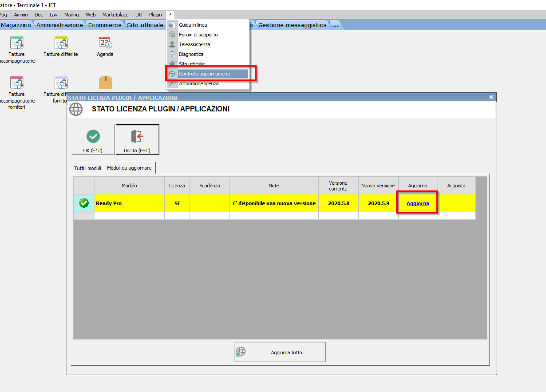546x392 pixels.
Task: Click the Modulo column header
Action: pos(129,186)
